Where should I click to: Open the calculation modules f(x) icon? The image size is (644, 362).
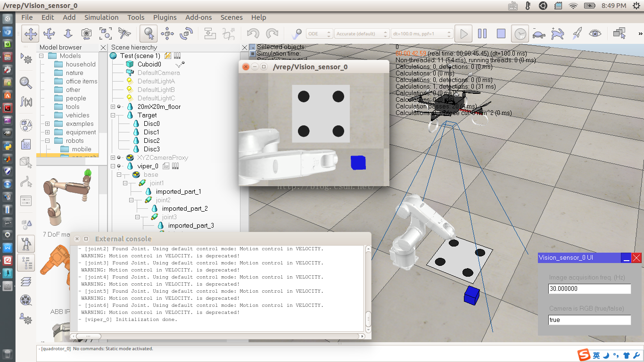(x=26, y=102)
